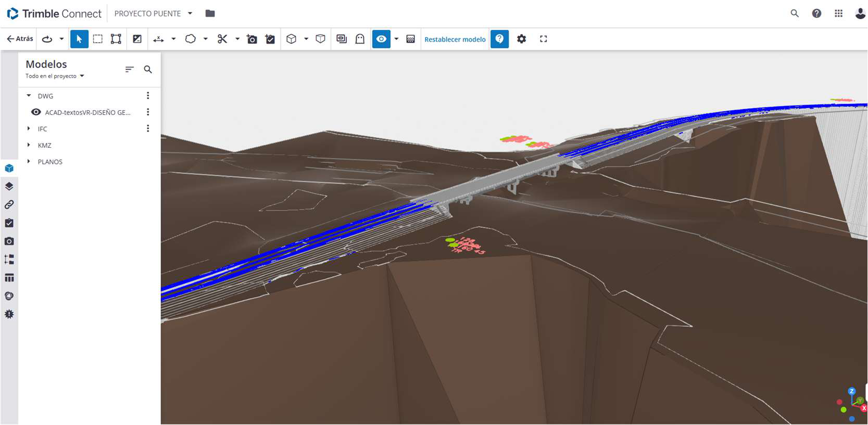868x425 pixels.
Task: Expand the IFC folder
Action: [x=29, y=128]
